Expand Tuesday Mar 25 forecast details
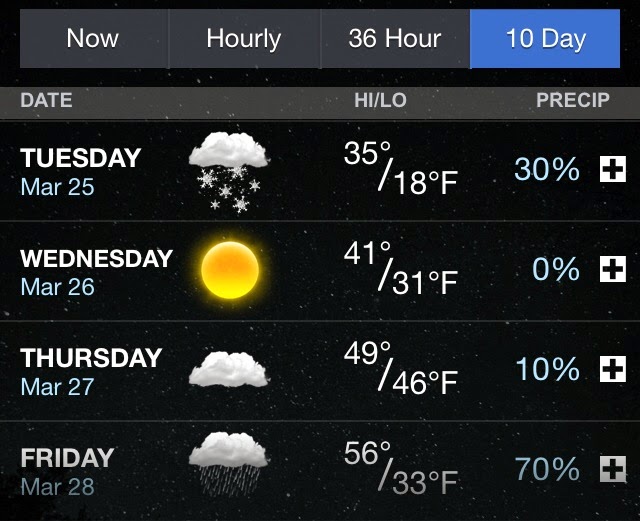The width and height of the screenshot is (640, 521). point(611,170)
